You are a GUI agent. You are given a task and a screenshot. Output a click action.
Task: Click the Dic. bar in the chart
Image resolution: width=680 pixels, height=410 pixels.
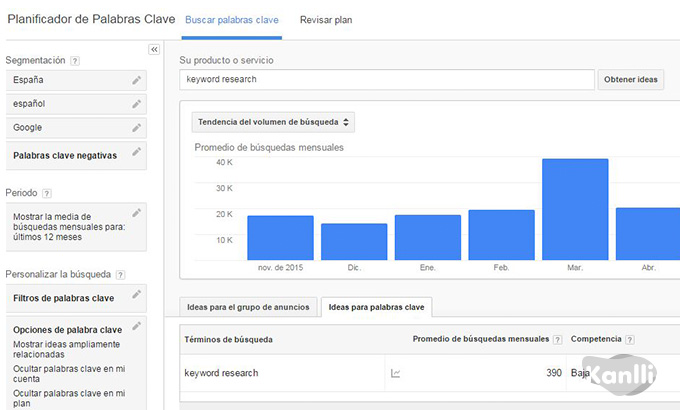point(354,242)
